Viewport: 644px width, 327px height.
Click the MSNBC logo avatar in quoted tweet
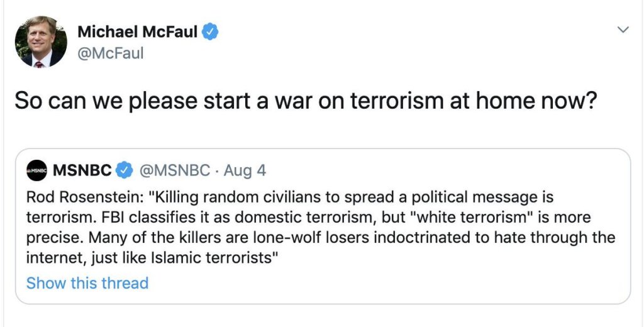coord(37,170)
